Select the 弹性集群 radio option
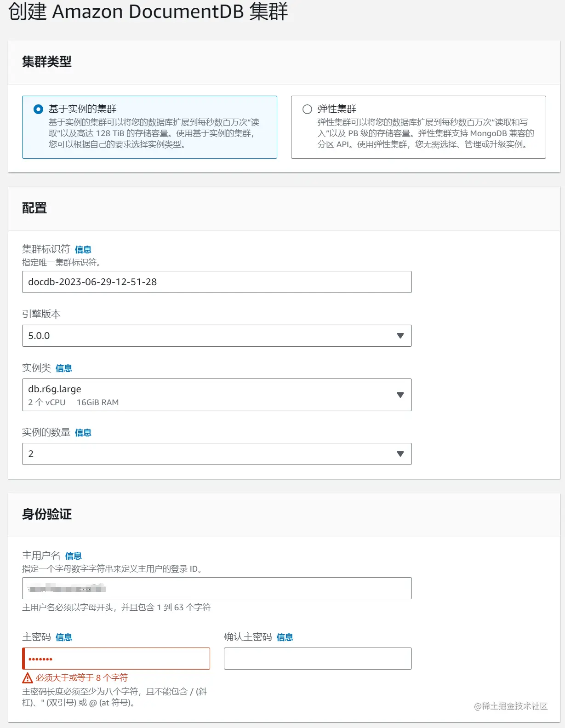The image size is (565, 728). 307,109
